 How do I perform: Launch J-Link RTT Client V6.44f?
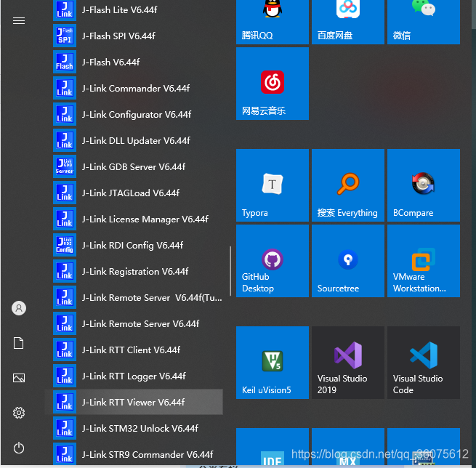tap(134, 350)
